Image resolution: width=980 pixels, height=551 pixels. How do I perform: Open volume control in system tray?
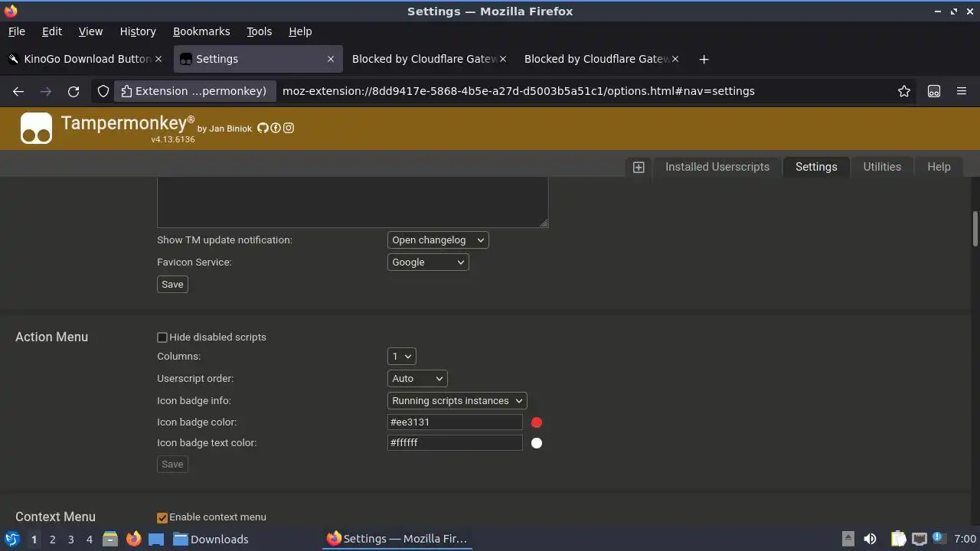[870, 539]
